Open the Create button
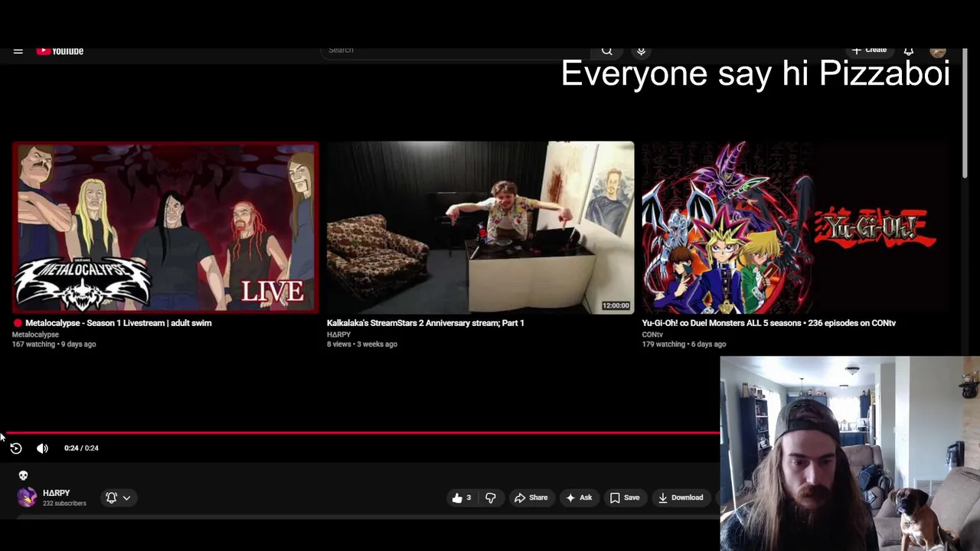Viewport: 980px width, 551px height. (x=870, y=51)
